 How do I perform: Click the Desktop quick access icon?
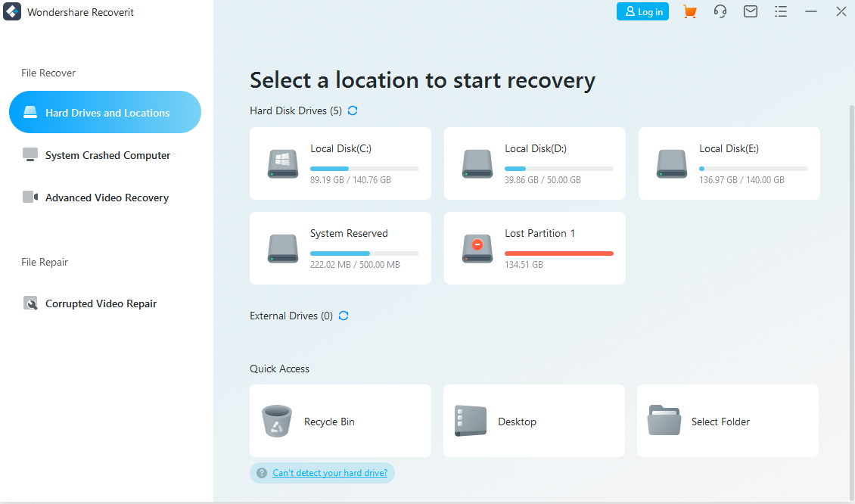(x=471, y=421)
